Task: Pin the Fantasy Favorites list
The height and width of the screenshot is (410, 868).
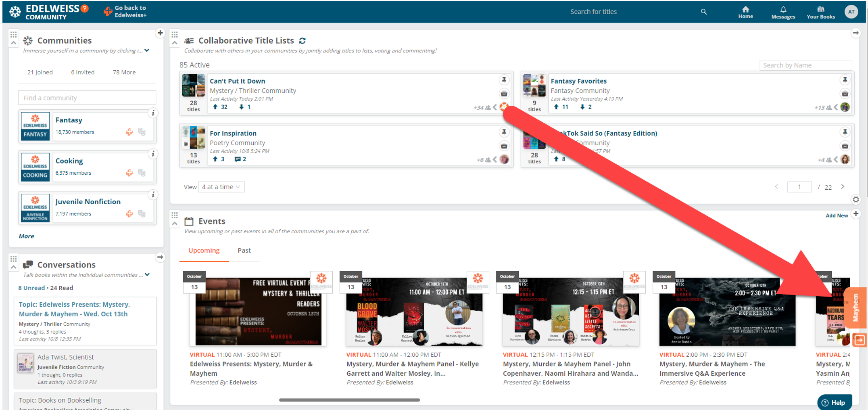Action: 845,80
